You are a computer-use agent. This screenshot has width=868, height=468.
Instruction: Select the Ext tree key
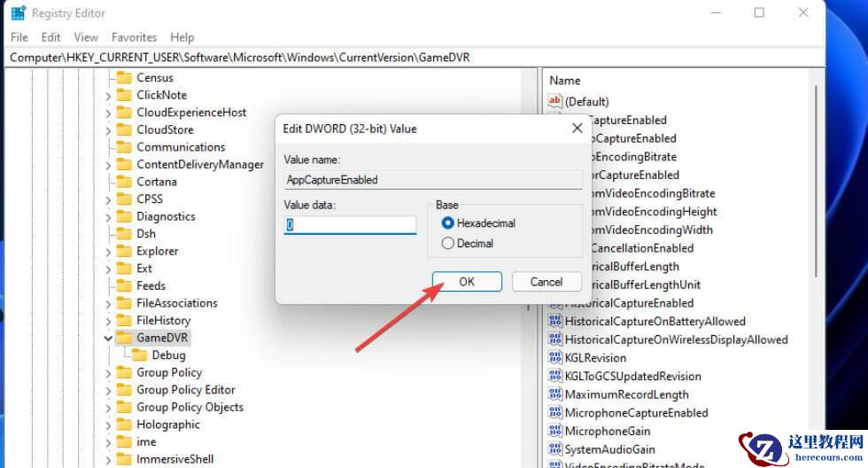143,268
